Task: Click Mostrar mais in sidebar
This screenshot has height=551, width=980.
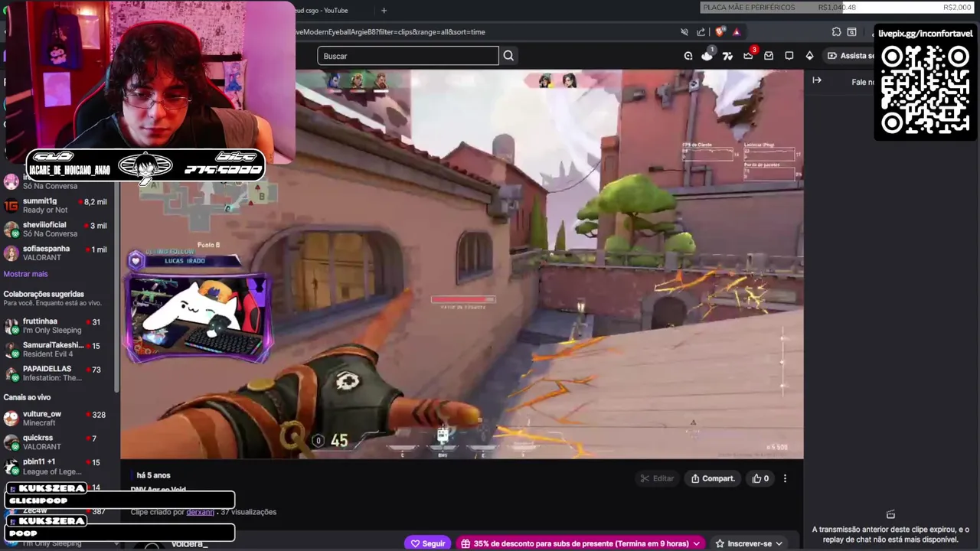Action: point(25,274)
